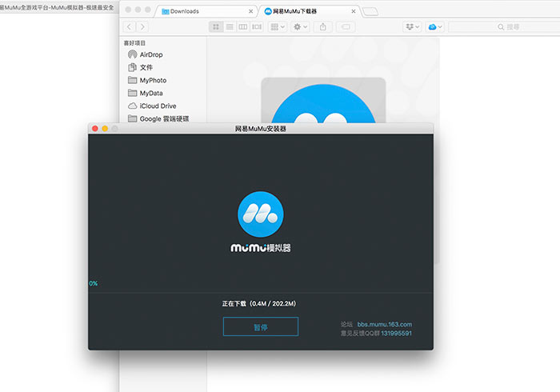Open MyPhoto folder in sidebar

coord(147,80)
